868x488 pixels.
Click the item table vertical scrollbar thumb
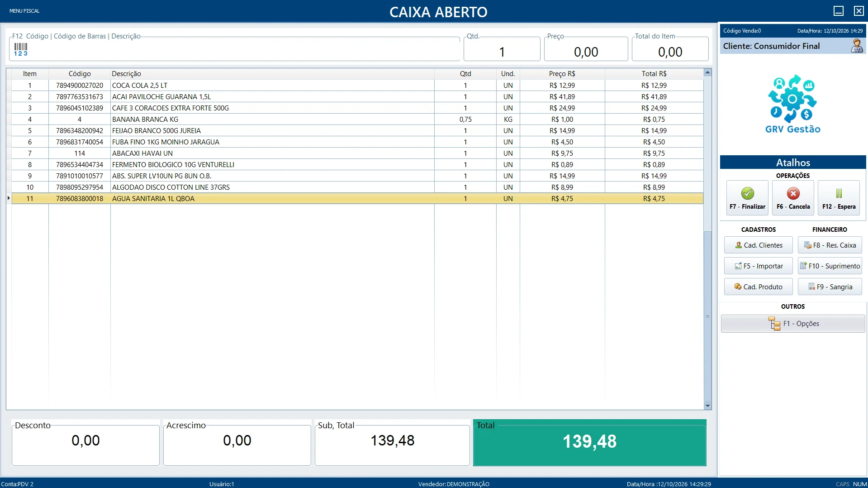(707, 316)
